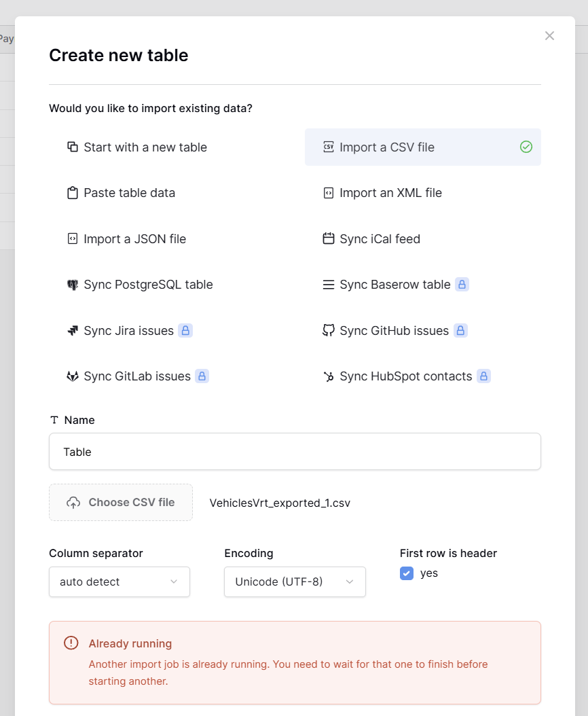Open the Encoding dropdown
Screen dimensions: 588x716
pos(295,582)
